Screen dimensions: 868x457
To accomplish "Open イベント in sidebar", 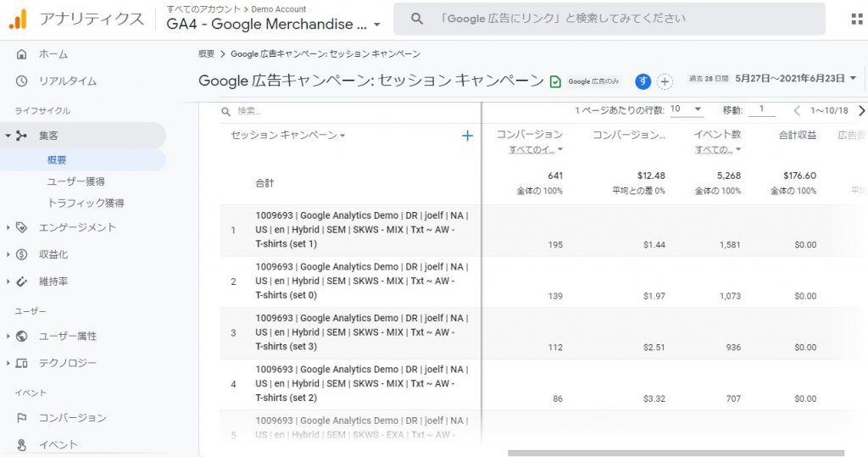I will (x=58, y=445).
